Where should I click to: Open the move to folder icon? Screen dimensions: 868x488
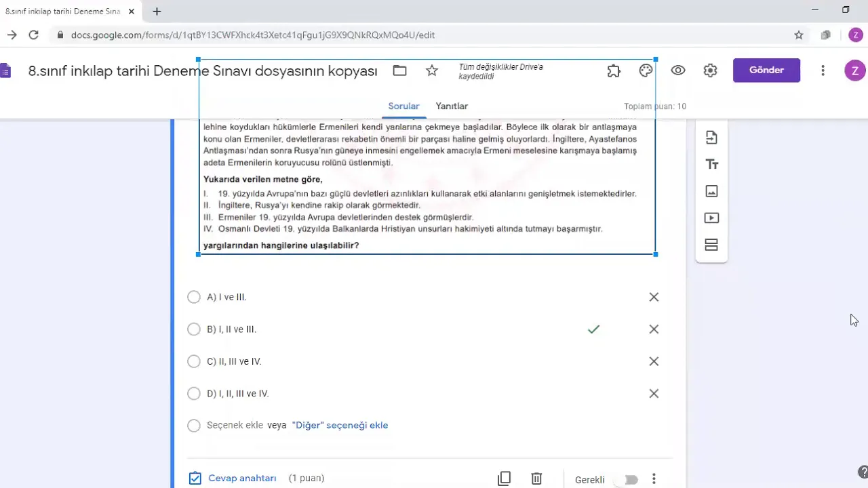(x=399, y=70)
